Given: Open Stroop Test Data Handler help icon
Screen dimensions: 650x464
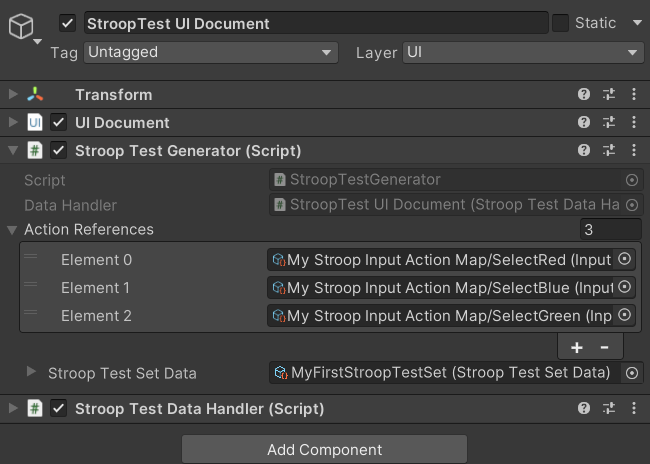Looking at the screenshot, I should point(584,408).
